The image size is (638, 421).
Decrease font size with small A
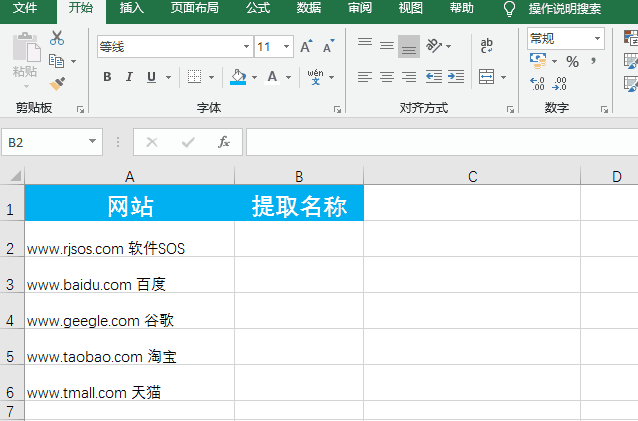pos(328,46)
